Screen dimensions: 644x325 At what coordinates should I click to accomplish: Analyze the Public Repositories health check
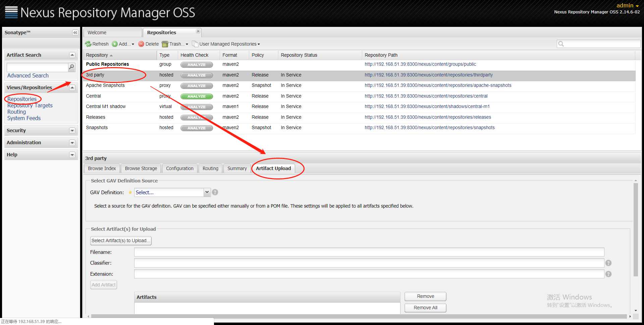click(197, 65)
